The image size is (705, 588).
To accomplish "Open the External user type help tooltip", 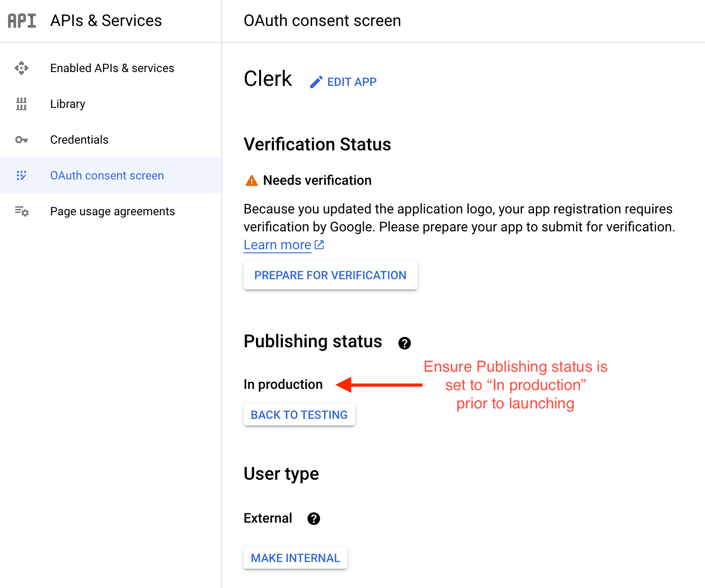I will [314, 518].
